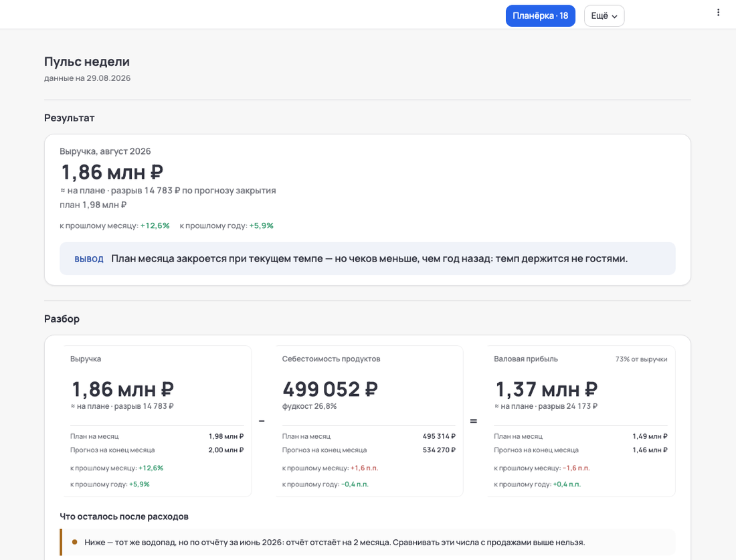
Task: Click "+5,9%" in the Результат card
Action: coord(262,225)
